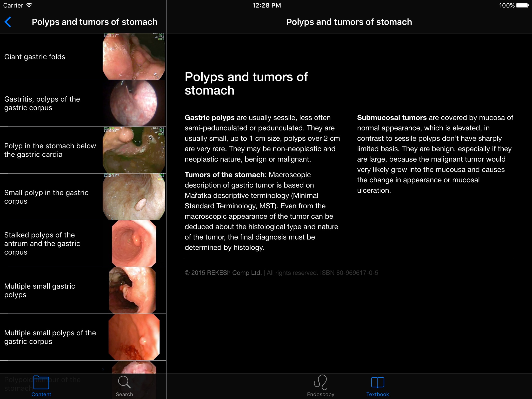Viewport: 532px width, 399px height.
Task: Tap the Stalked polyps thumbnail image
Action: click(x=134, y=244)
